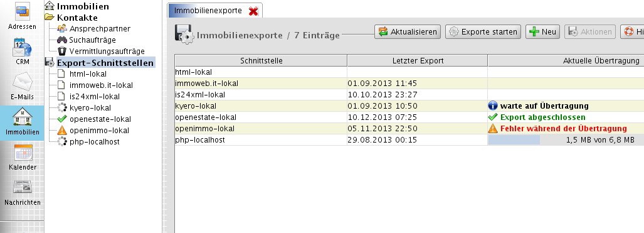The image size is (644, 233).
Task: Open the Kalender icon
Action: pyautogui.click(x=22, y=153)
